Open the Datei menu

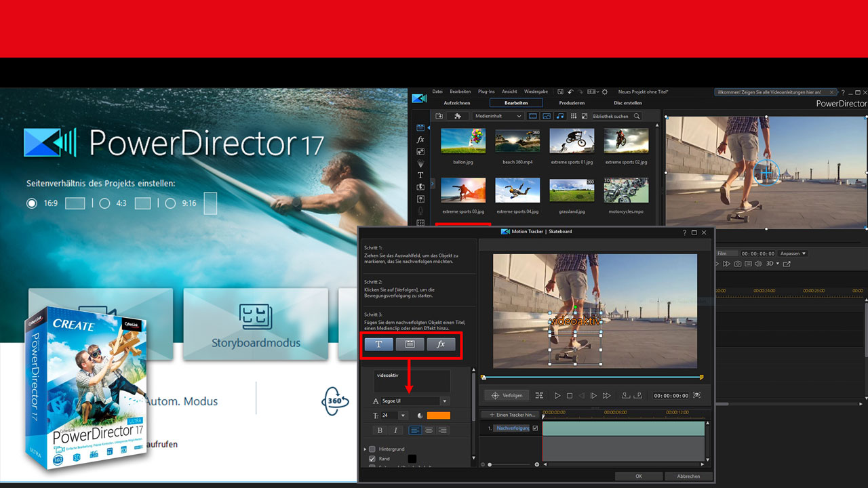click(x=437, y=91)
